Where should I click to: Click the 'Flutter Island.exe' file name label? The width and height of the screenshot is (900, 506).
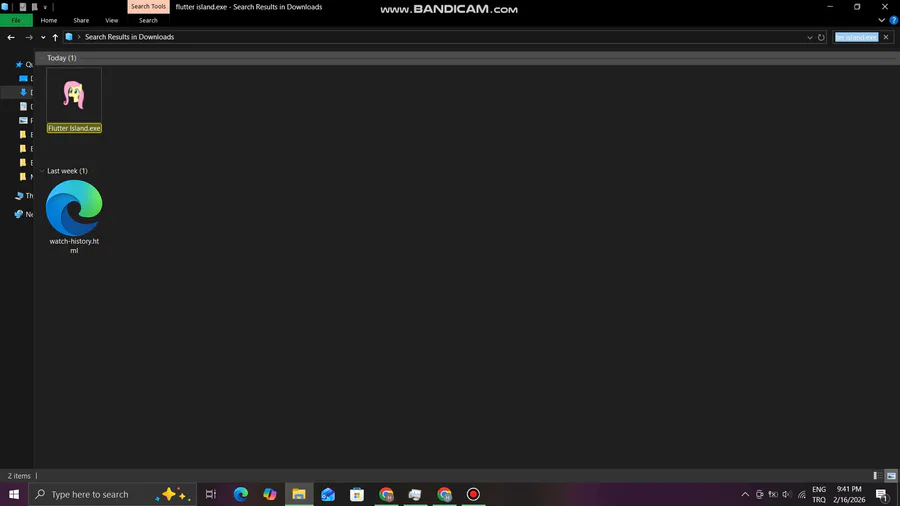click(74, 129)
